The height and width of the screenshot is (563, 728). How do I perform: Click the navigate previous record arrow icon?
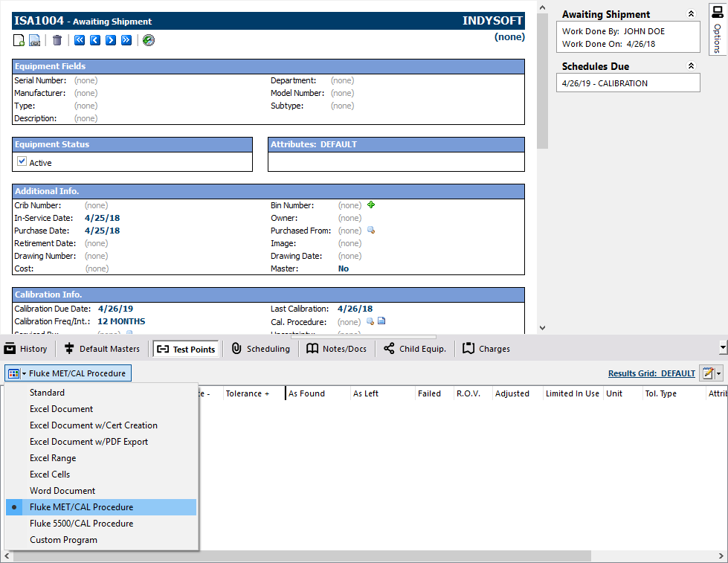[96, 40]
